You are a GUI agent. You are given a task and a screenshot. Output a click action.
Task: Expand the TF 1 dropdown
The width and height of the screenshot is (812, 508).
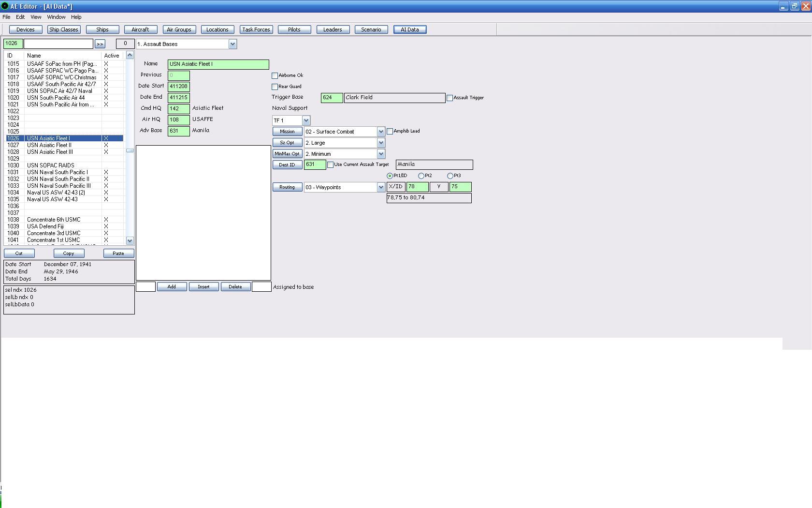coord(306,120)
